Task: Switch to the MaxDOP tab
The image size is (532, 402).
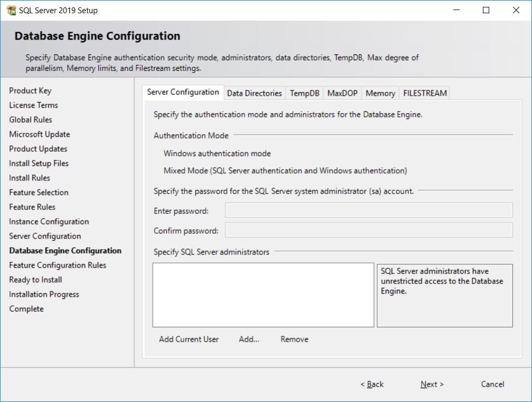Action: 342,93
